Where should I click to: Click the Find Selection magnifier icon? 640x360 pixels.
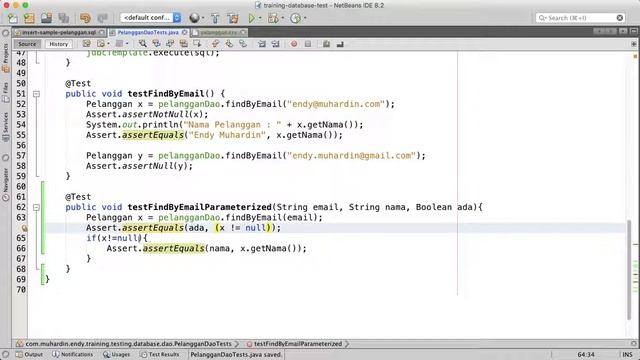(142, 44)
